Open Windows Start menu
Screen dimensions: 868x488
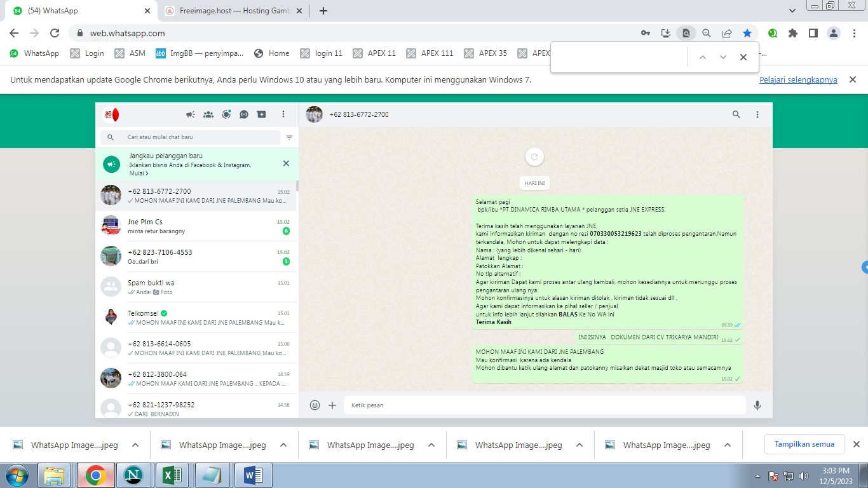click(17, 475)
